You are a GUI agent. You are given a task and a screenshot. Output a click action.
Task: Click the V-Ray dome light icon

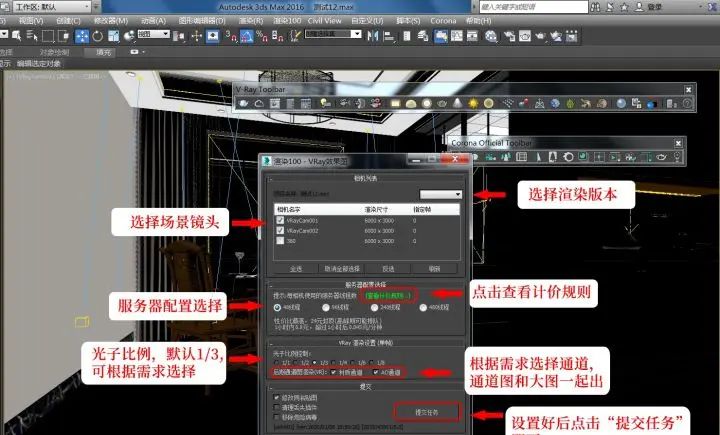coord(411,103)
